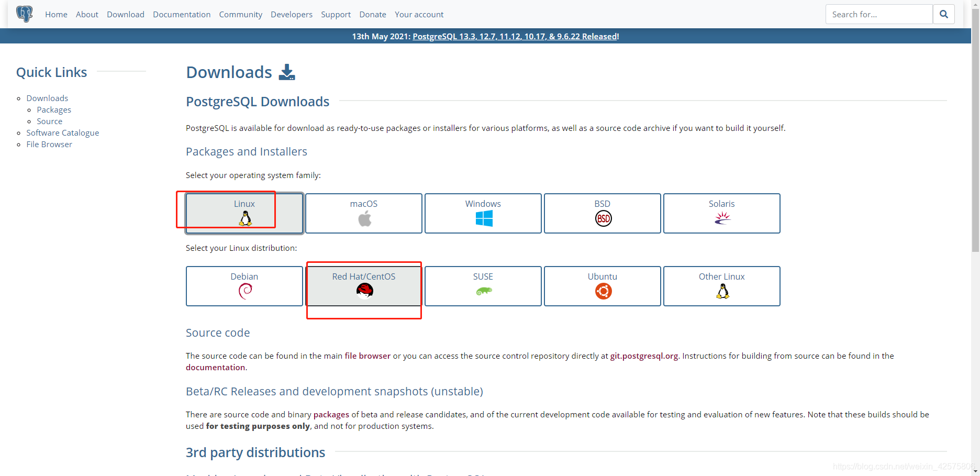Click the Packages and Installers heading
Screen dimensions: 980x476
pos(247,151)
